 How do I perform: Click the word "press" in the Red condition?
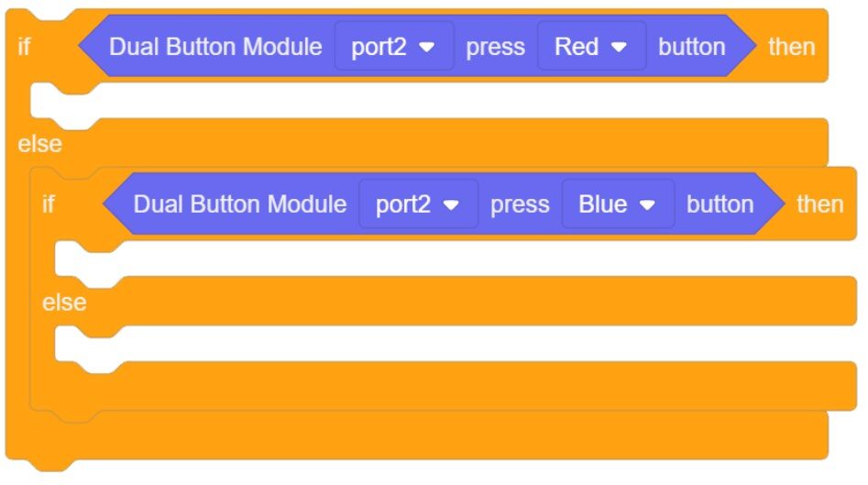click(x=496, y=47)
